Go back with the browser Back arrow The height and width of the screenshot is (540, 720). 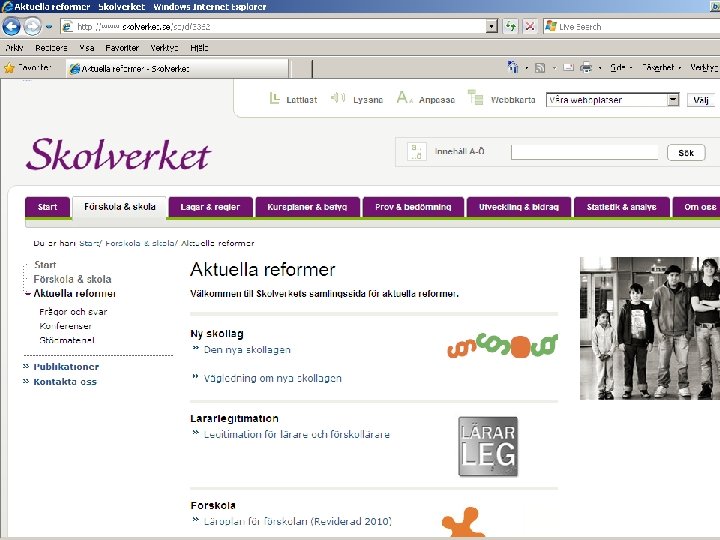pos(11,26)
